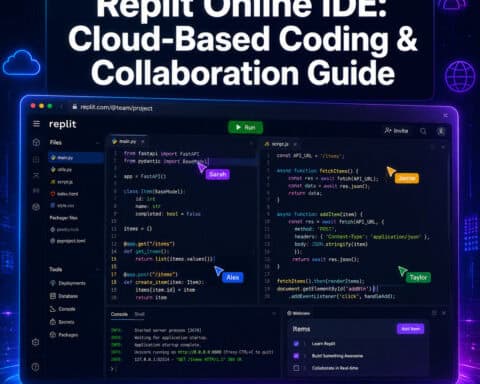Click the robot-like icon above the help icon

[x=36, y=342]
